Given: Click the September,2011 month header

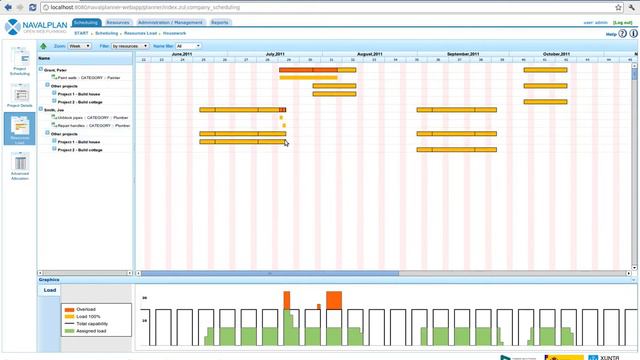Looking at the screenshot, I should click(x=463, y=54).
